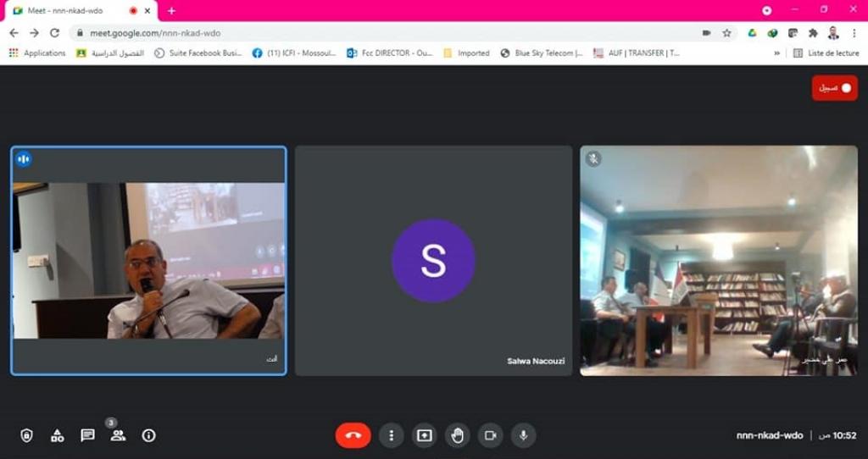This screenshot has width=868, height=459.
Task: Open the three-dot more options menu
Action: click(391, 435)
